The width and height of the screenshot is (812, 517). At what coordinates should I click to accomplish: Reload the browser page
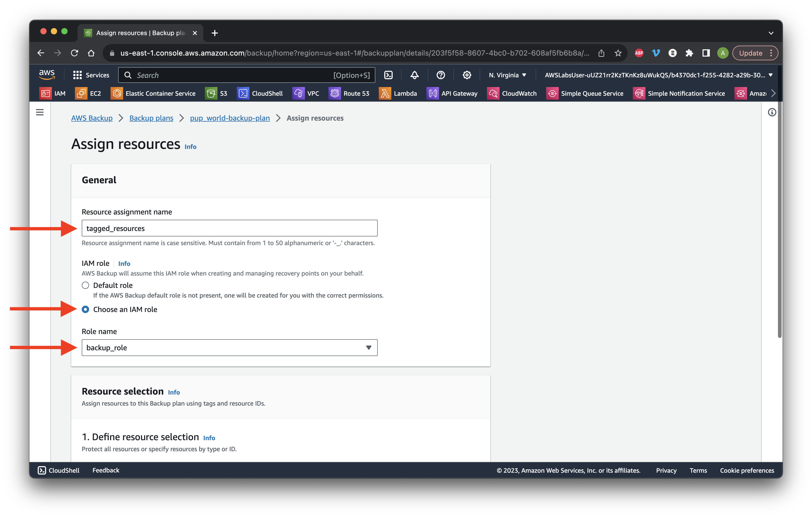[74, 53]
